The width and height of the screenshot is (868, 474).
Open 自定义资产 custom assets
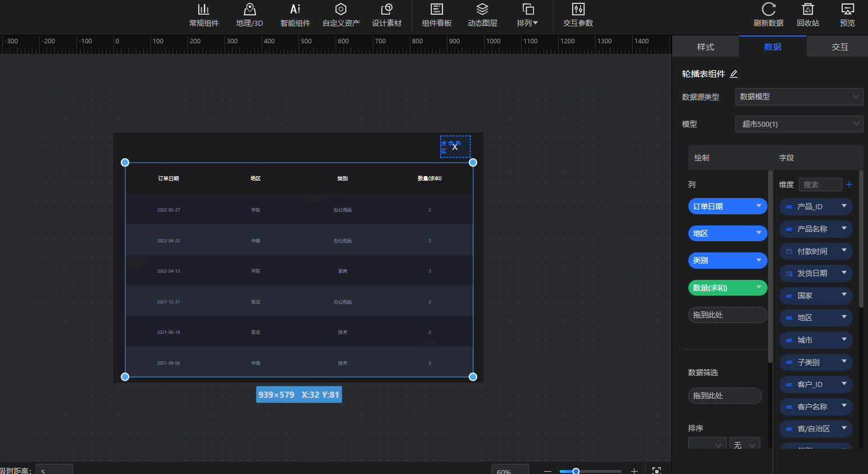tap(341, 15)
